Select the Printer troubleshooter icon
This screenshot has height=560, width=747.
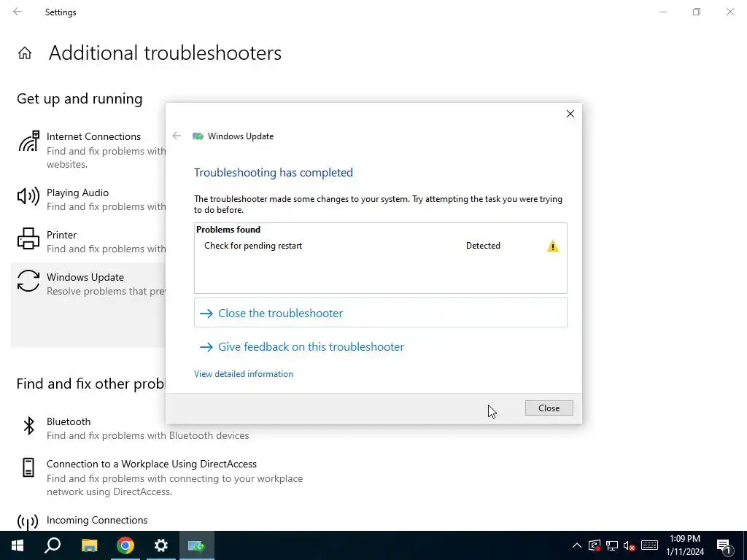[x=28, y=238]
